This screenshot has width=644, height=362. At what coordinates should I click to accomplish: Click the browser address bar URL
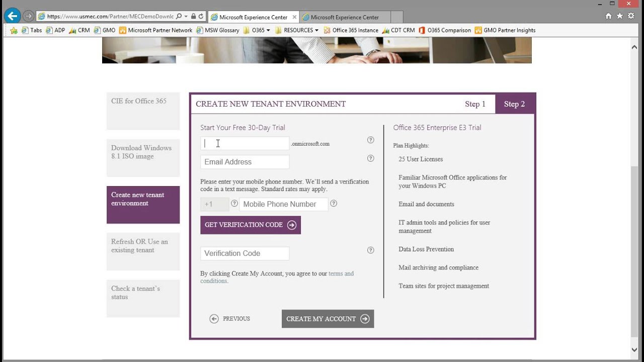point(111,17)
